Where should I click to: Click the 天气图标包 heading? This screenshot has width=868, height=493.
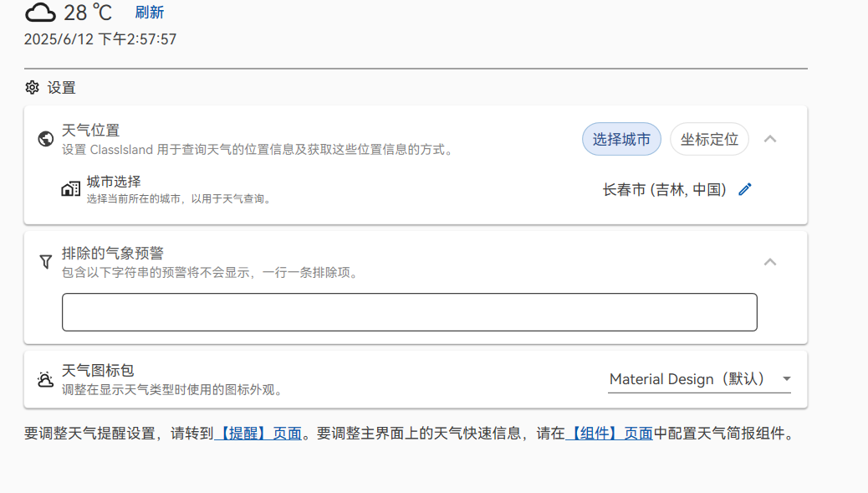coord(98,371)
